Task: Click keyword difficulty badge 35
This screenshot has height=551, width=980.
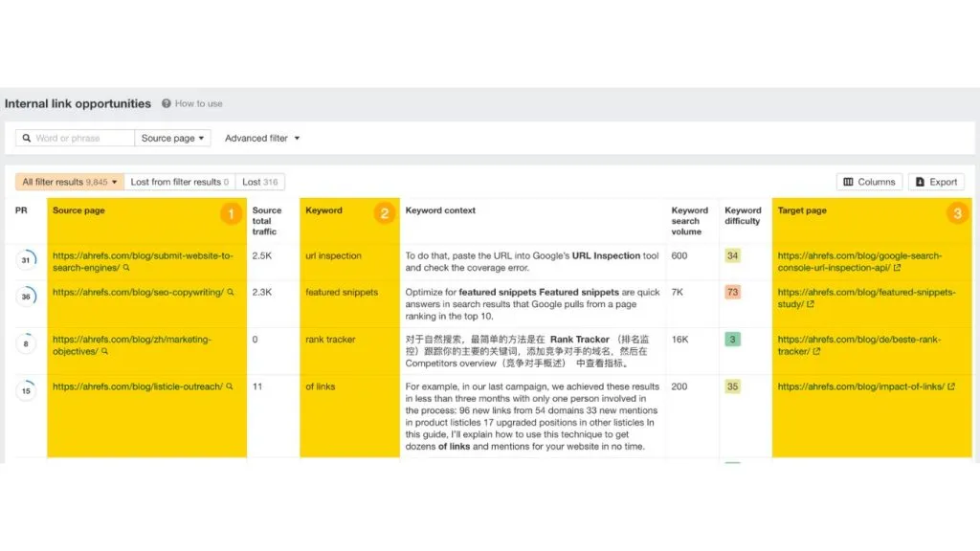Action: (x=732, y=386)
